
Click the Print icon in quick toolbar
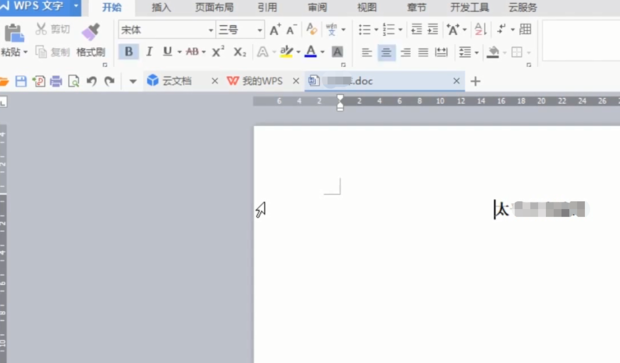pos(56,81)
